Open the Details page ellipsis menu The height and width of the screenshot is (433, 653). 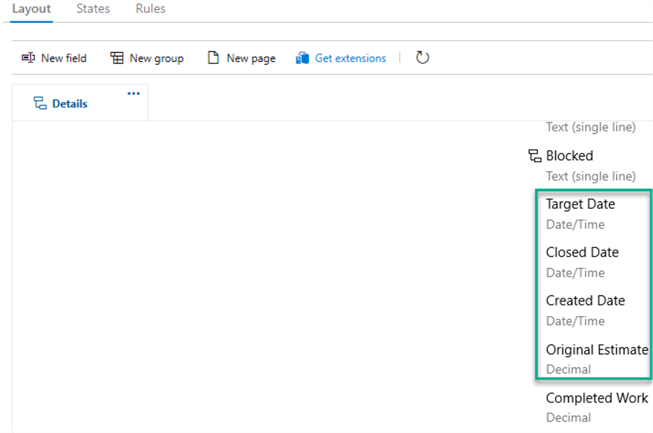(x=133, y=93)
